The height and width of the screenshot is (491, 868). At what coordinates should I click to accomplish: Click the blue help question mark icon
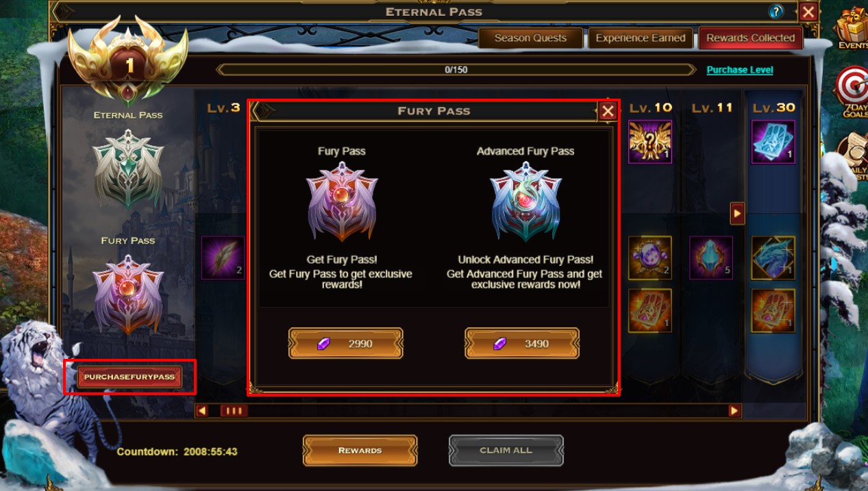click(x=776, y=12)
